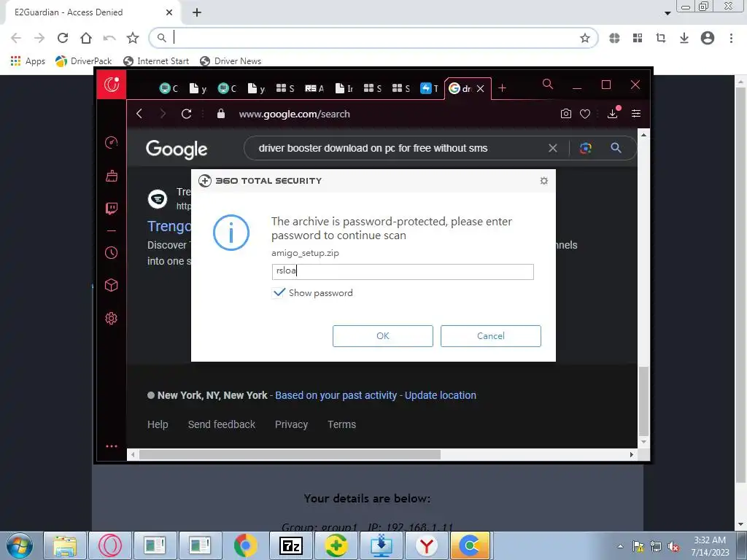Cancel the password prompt
The height and width of the screenshot is (560, 747).
click(491, 335)
